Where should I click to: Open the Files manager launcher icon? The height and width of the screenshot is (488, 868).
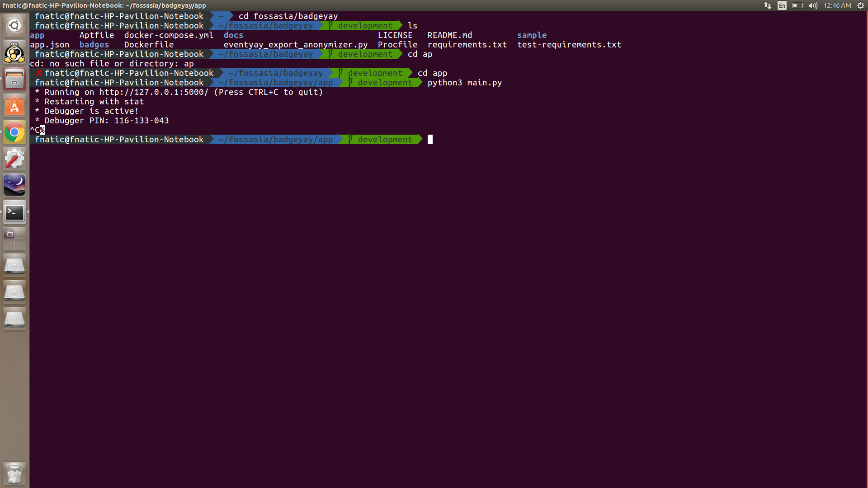click(x=14, y=79)
